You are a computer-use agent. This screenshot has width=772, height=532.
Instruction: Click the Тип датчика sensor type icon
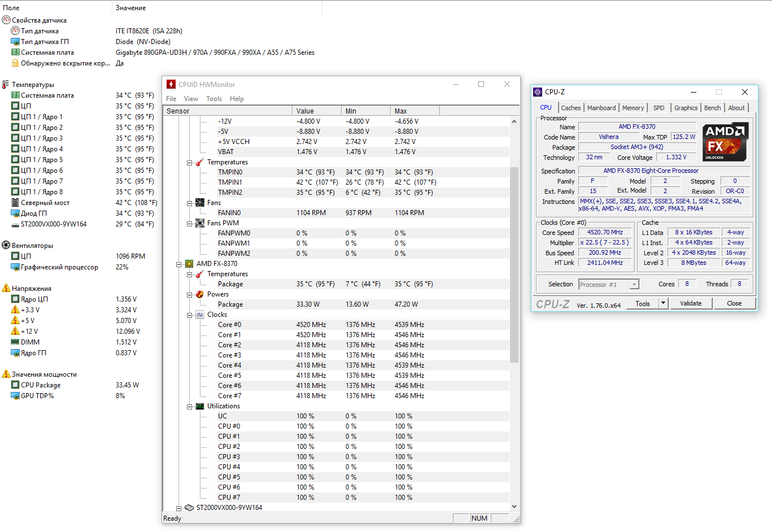pyautogui.click(x=15, y=30)
